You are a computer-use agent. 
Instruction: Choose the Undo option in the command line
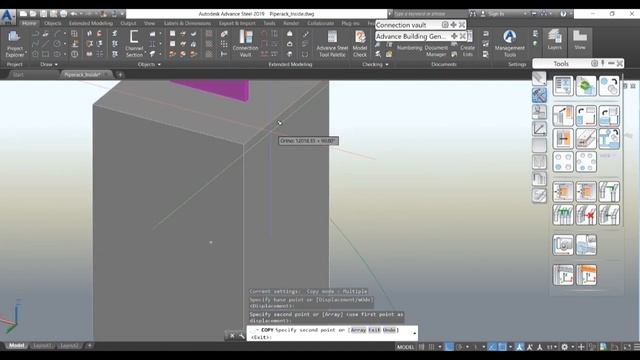(x=389, y=330)
